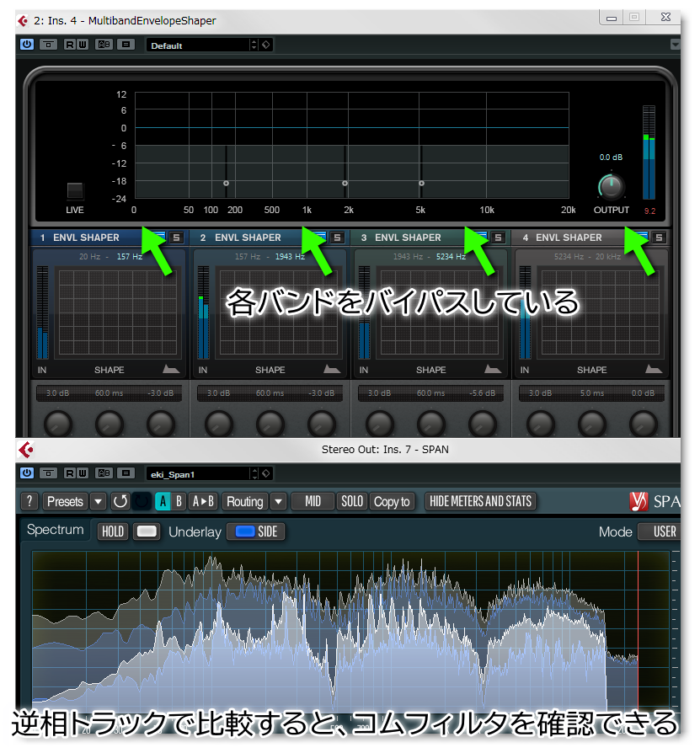
Task: Select MID channel group in SPAN
Action: pos(313,501)
